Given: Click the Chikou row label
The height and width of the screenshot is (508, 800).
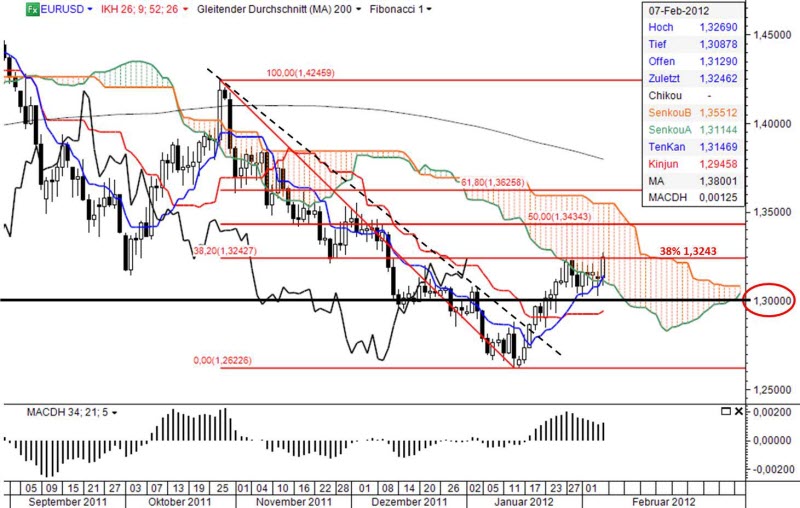Looking at the screenshot, I should pyautogui.click(x=665, y=95).
